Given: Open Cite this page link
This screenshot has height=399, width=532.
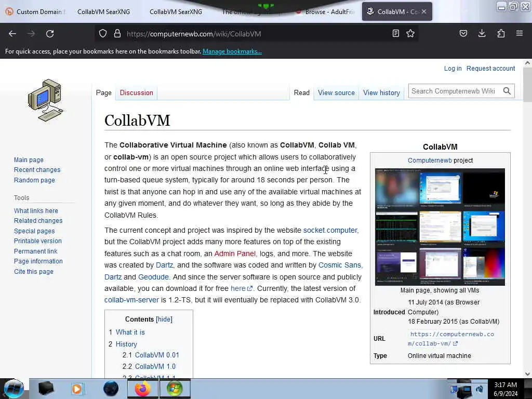Looking at the screenshot, I should point(34,271).
